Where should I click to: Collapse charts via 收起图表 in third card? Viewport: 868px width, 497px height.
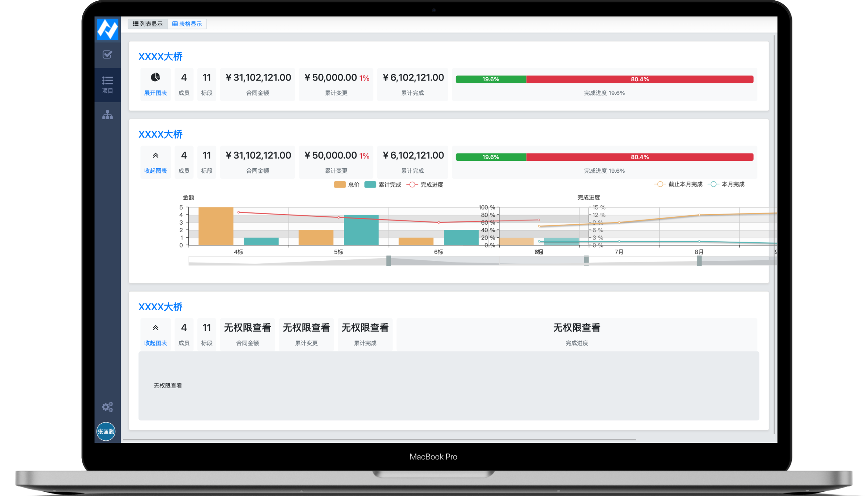pos(155,343)
